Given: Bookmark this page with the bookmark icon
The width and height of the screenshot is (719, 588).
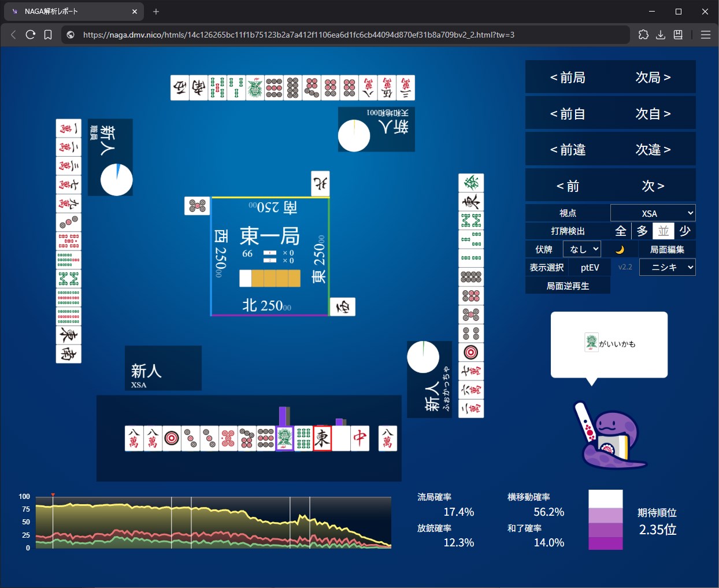Looking at the screenshot, I should pyautogui.click(x=48, y=35).
